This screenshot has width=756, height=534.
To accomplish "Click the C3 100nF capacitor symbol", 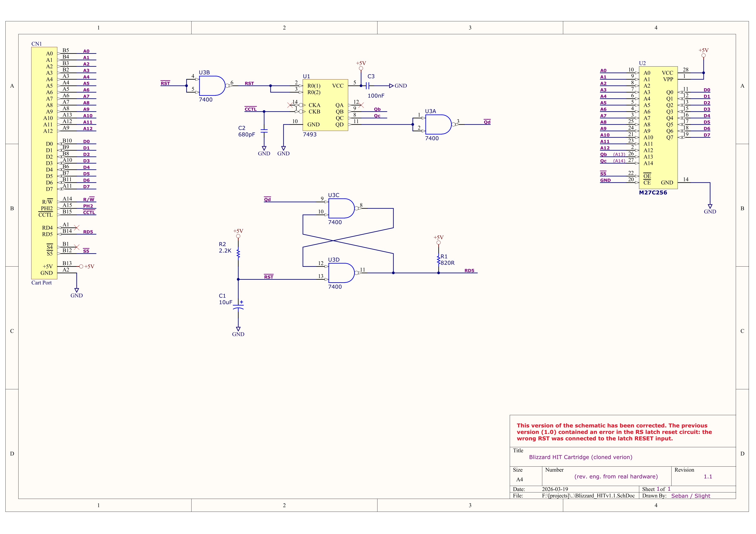I will [368, 86].
